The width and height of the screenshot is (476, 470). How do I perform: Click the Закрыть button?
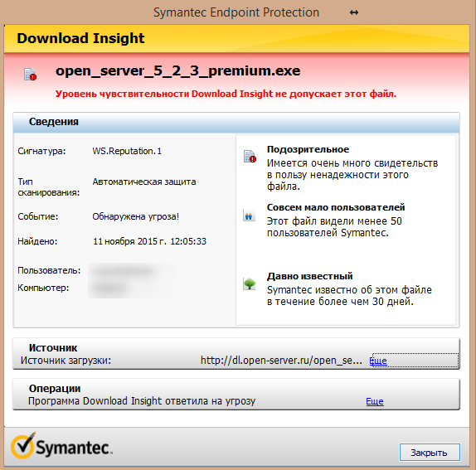pos(430,452)
